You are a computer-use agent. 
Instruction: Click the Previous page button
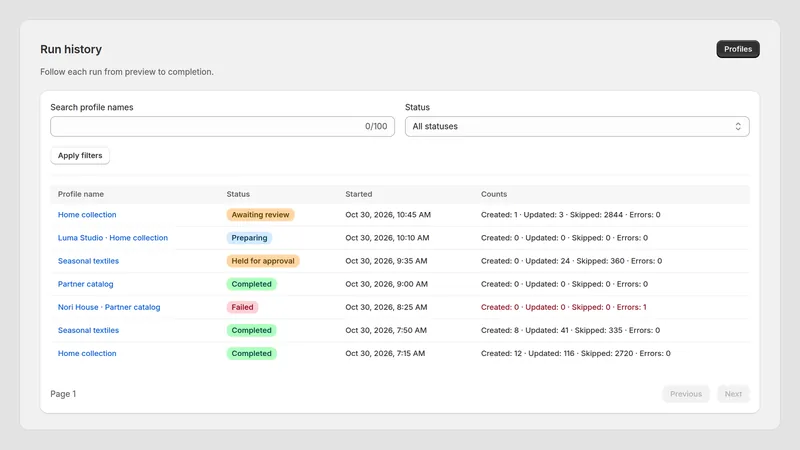(x=686, y=394)
